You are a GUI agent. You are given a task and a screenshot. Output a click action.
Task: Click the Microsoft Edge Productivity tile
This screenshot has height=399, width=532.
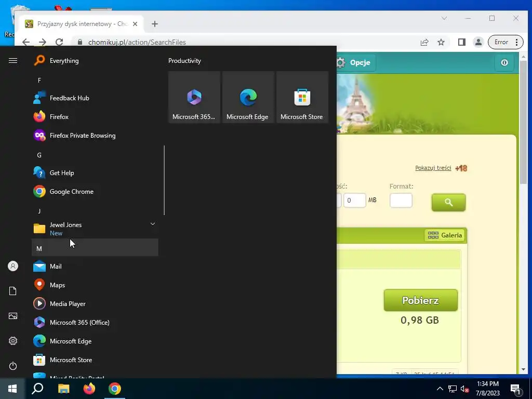click(248, 97)
